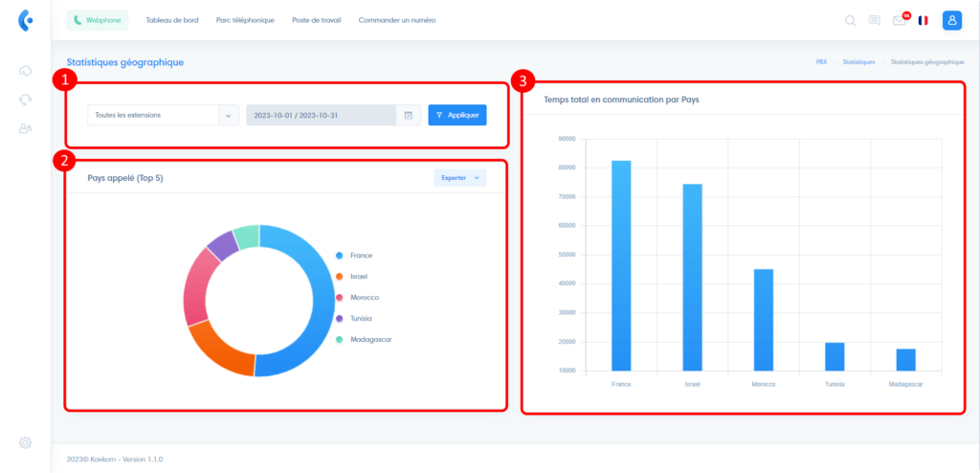Toggle Israel legend item in donut chart

[359, 277]
